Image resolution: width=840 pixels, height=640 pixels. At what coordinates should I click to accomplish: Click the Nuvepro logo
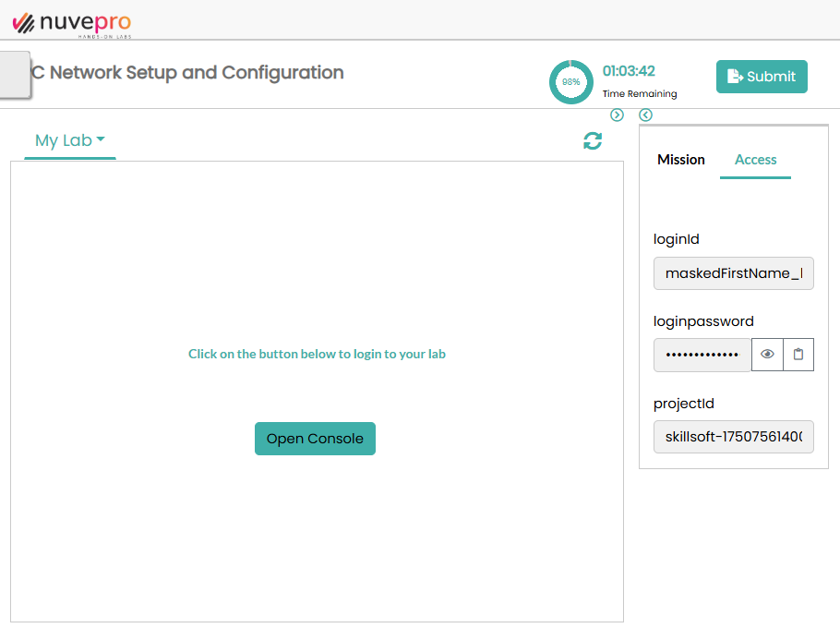click(x=71, y=22)
